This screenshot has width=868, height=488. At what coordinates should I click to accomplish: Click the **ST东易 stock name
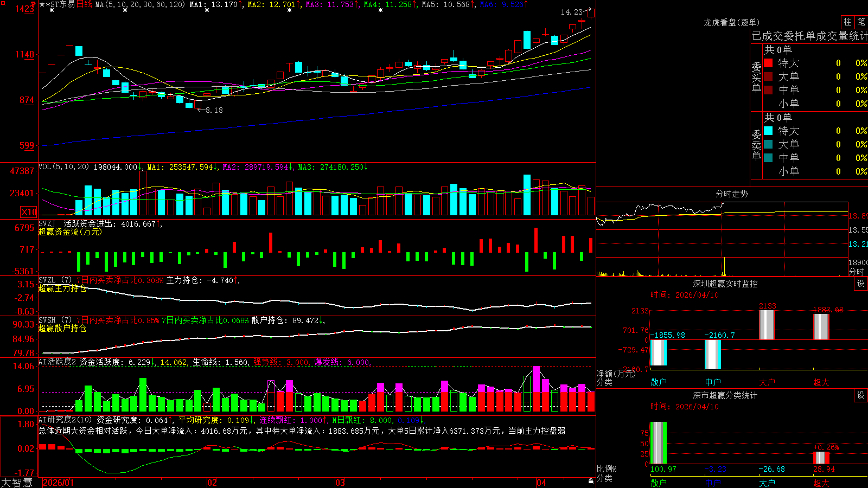coord(57,4)
